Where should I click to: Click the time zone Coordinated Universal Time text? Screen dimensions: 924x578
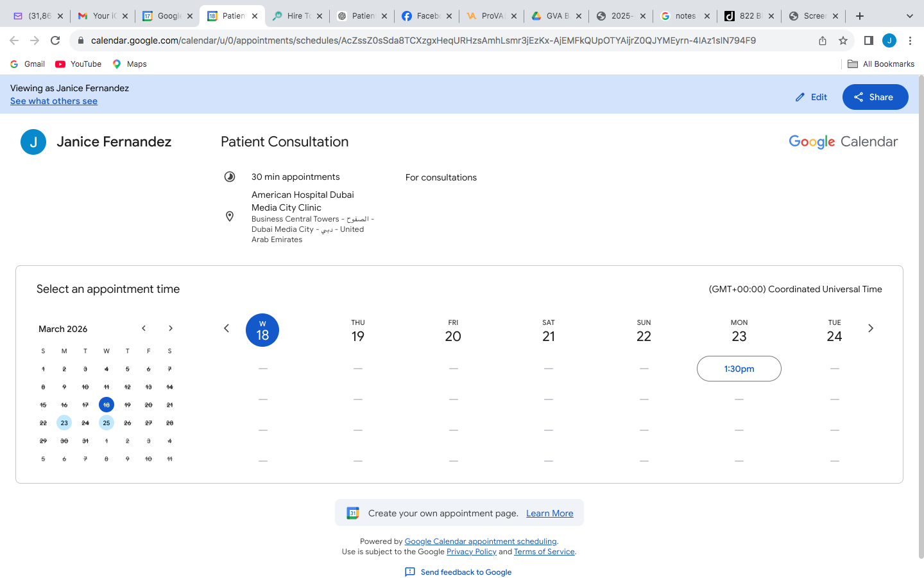point(795,290)
